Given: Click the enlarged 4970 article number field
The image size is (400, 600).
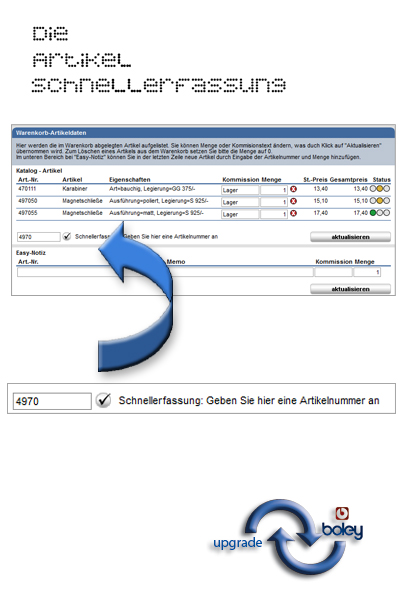Looking at the screenshot, I should [52, 401].
